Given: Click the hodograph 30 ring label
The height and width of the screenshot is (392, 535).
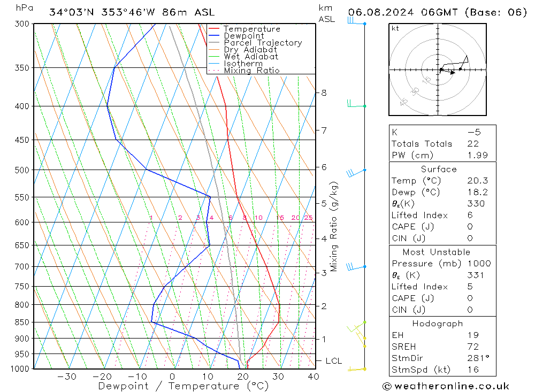Looking at the screenshot, I should (415, 91).
